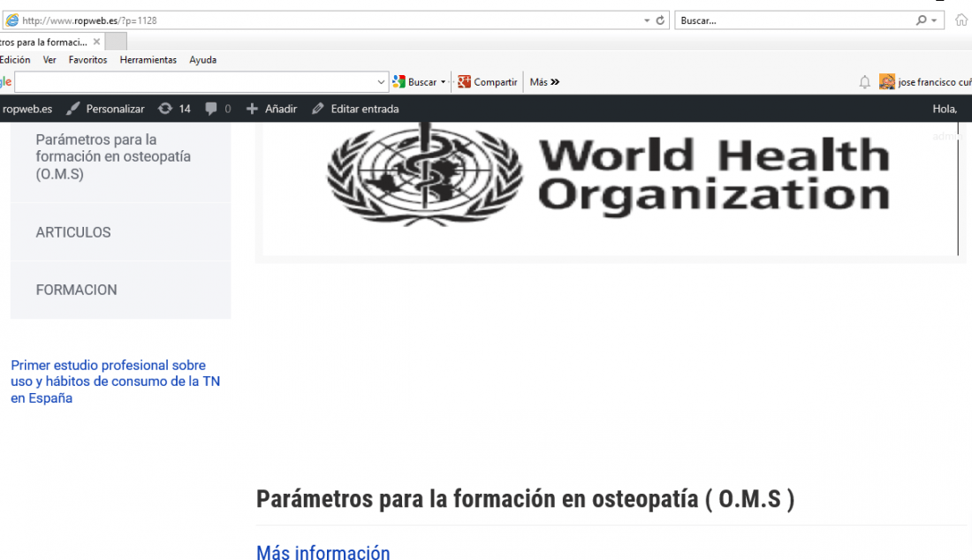Focus the Buscar... browser search field
The image size is (972, 560).
[x=796, y=20]
